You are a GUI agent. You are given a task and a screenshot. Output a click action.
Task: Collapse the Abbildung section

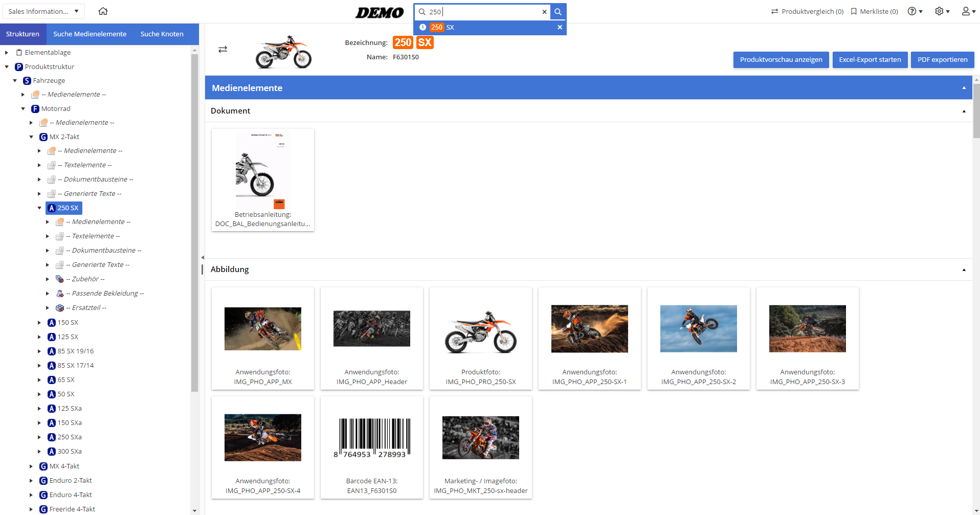[x=964, y=270]
